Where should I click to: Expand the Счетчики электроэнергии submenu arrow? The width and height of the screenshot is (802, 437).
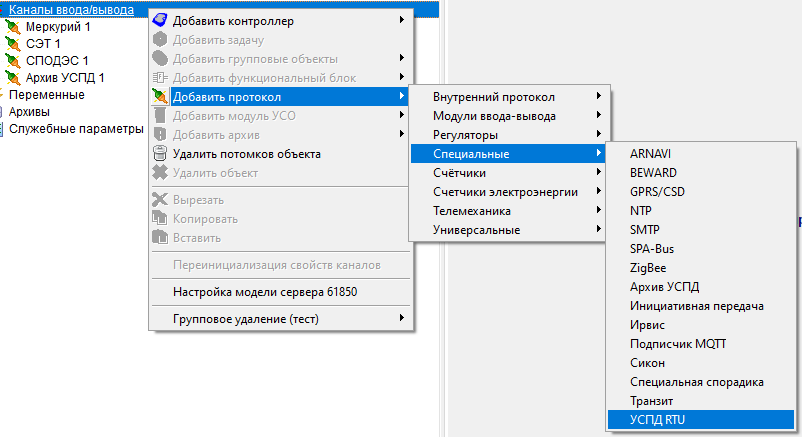pos(598,192)
